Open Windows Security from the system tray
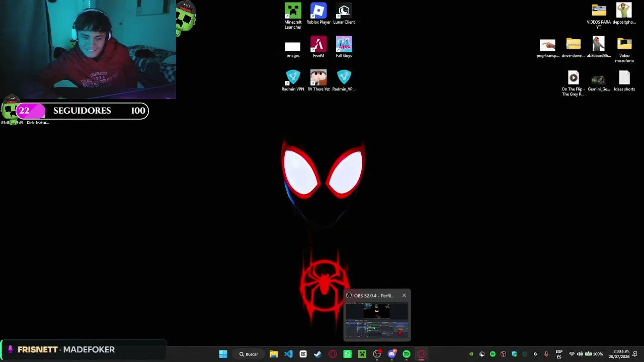644x362 pixels. [x=514, y=354]
